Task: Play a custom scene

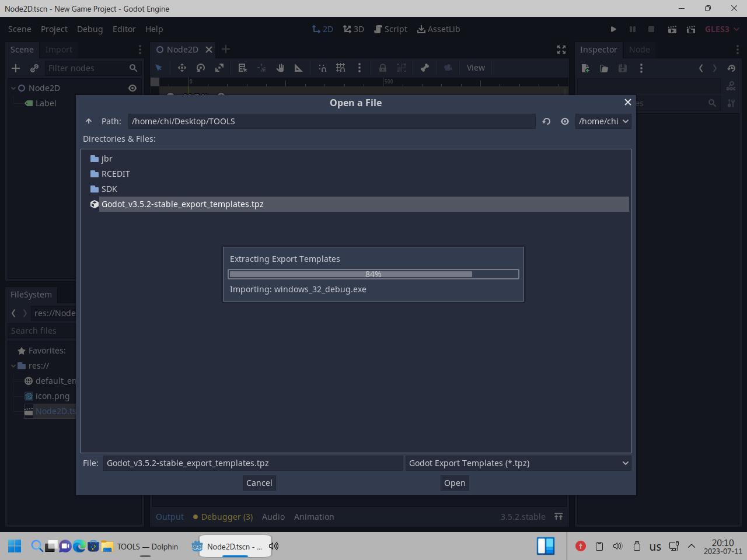Action: pos(691,29)
